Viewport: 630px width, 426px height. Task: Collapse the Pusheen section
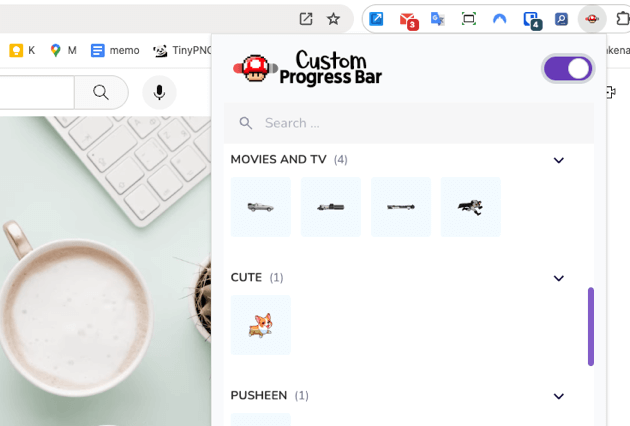click(x=558, y=396)
